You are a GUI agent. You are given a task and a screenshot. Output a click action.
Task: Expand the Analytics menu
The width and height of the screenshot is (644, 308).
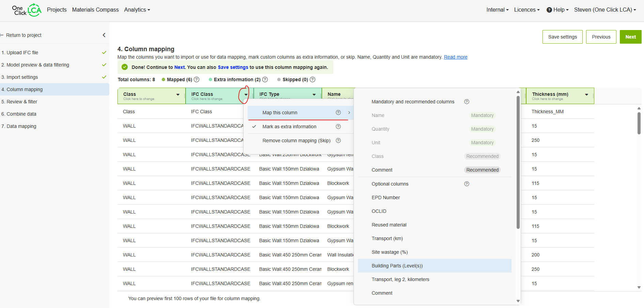tap(137, 10)
